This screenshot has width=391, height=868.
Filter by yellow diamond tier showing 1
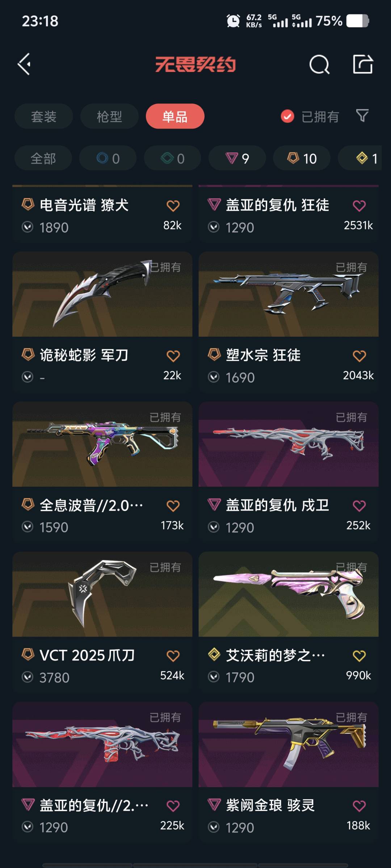[360, 158]
